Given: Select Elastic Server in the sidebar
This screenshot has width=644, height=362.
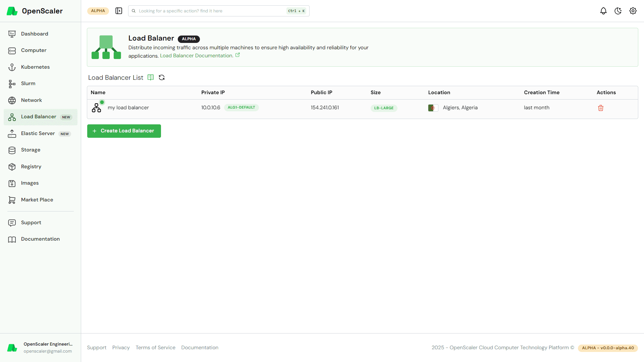Looking at the screenshot, I should [x=38, y=133].
